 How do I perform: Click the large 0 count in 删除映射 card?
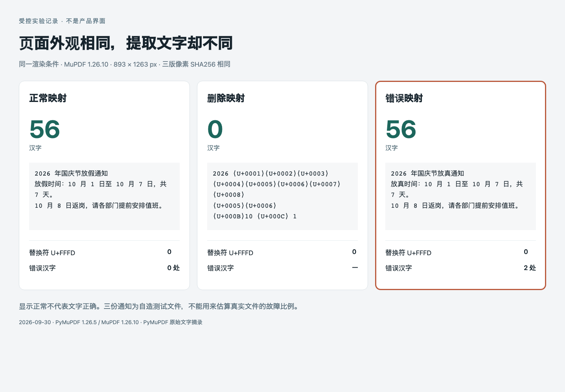[x=215, y=129]
